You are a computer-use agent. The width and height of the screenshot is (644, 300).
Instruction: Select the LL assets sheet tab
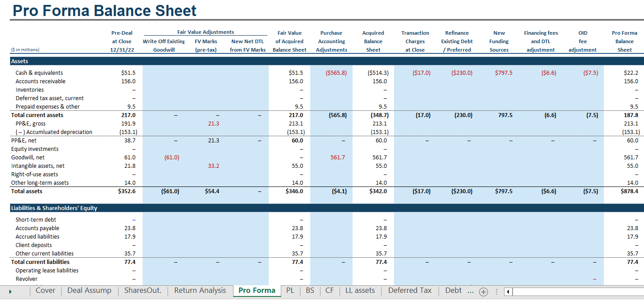360,291
